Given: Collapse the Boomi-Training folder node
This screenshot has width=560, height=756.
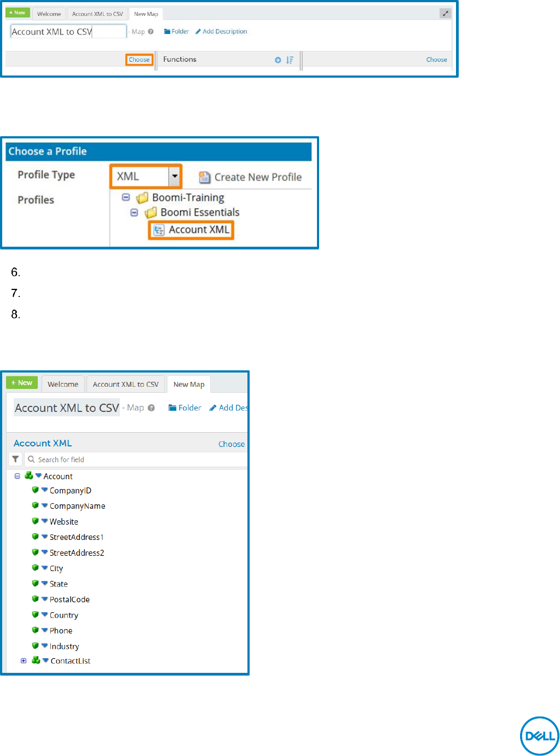Looking at the screenshot, I should tap(126, 197).
